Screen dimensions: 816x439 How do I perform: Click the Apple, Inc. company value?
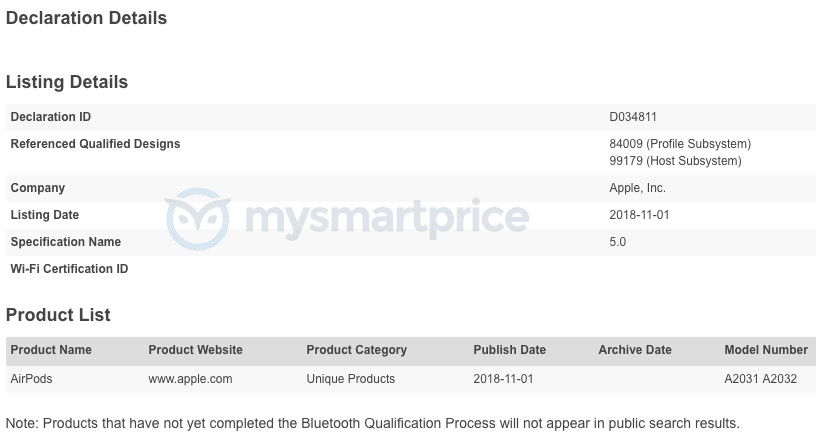click(x=638, y=188)
